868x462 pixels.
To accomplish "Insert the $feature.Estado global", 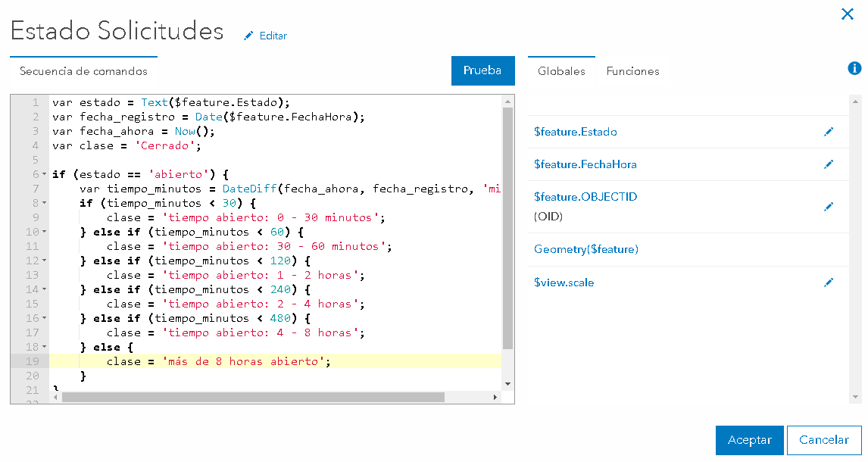I will [x=575, y=132].
